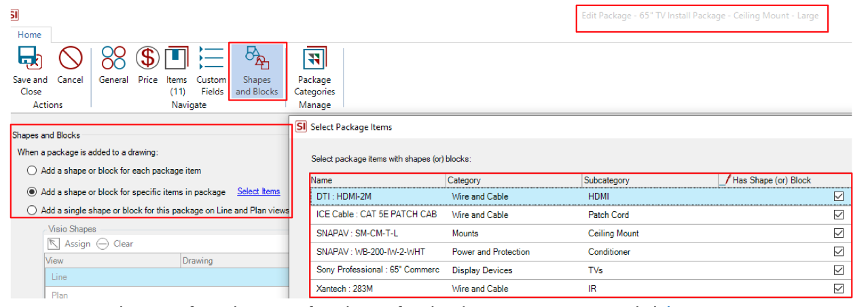Viewport: 868px width, 307px height.
Task: Open the Select Items link
Action: tap(258, 192)
